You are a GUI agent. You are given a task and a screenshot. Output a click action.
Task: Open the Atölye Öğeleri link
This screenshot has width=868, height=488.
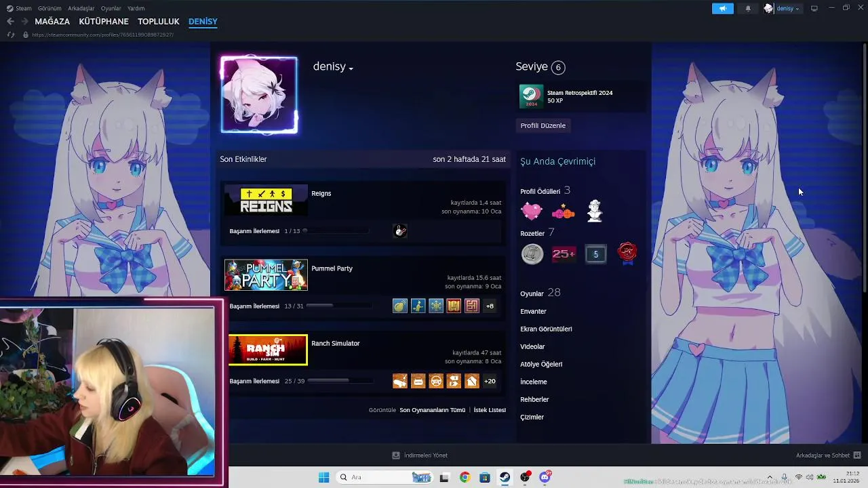pyautogui.click(x=541, y=365)
